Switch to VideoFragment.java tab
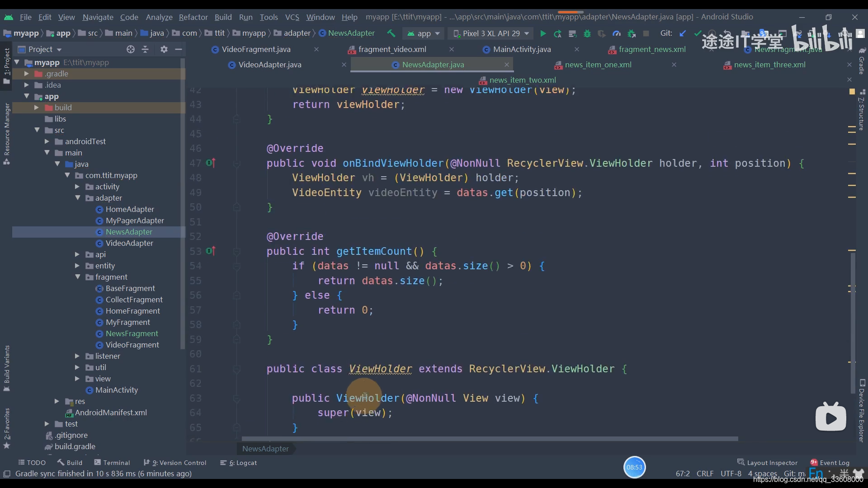This screenshot has width=868, height=488. [256, 49]
